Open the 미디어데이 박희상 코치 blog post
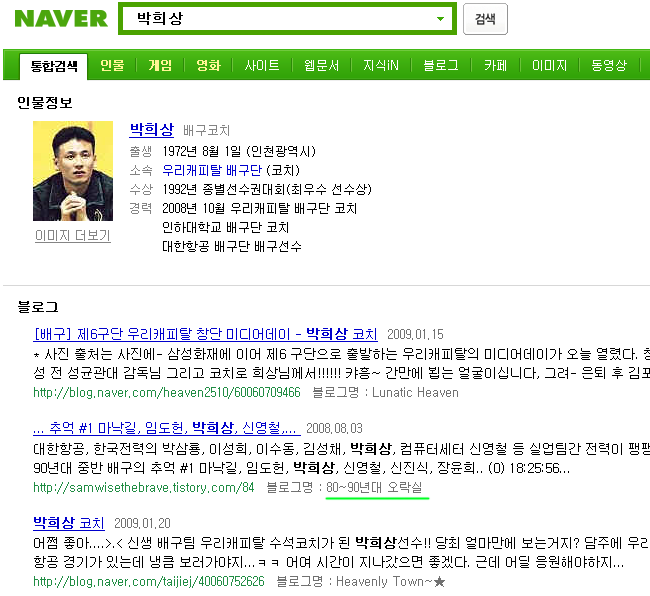The height and width of the screenshot is (596, 650). (x=205, y=334)
